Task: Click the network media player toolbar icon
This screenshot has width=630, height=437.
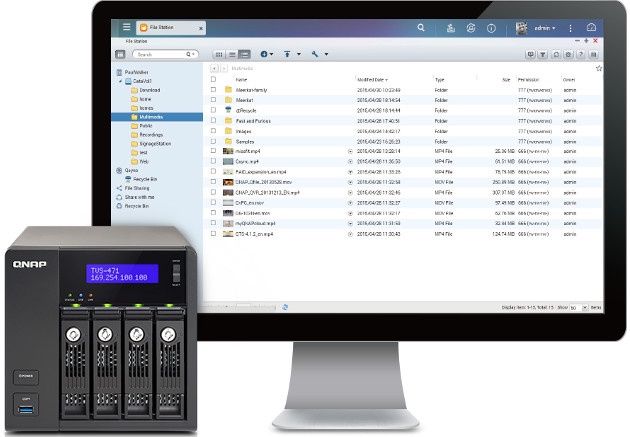Action: [x=530, y=54]
